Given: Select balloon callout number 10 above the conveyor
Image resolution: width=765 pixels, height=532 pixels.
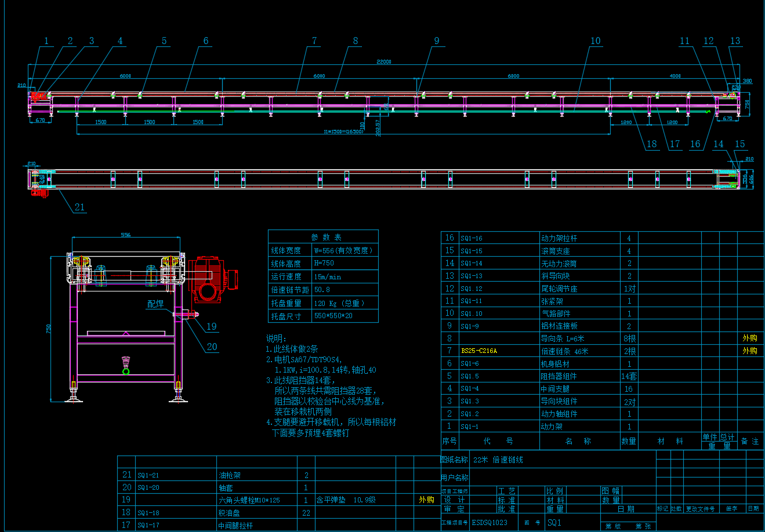Looking at the screenshot, I should (595, 41).
